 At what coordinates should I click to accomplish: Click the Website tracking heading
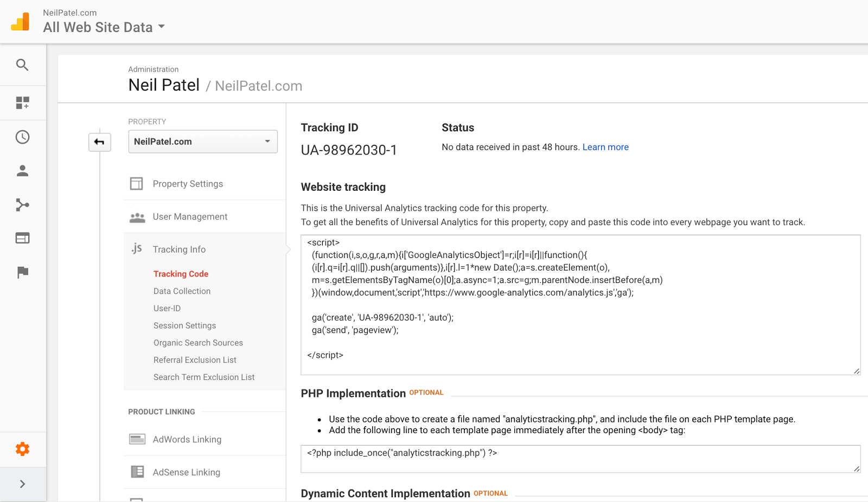[343, 187]
